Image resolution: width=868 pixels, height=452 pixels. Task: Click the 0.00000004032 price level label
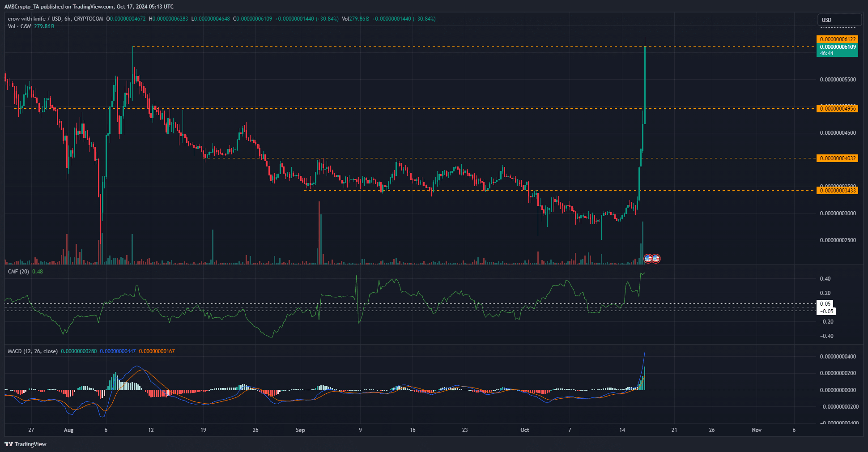point(837,158)
